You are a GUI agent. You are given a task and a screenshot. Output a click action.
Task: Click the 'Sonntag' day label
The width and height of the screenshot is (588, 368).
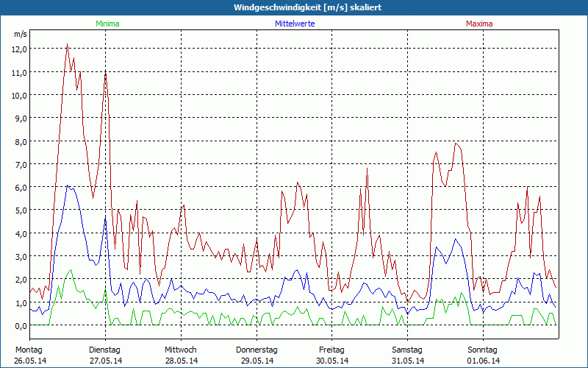(483, 350)
